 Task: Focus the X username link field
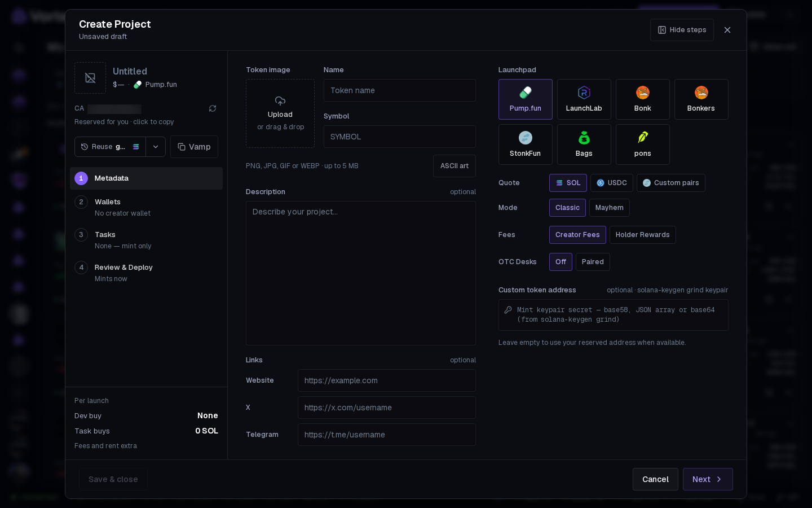387,408
